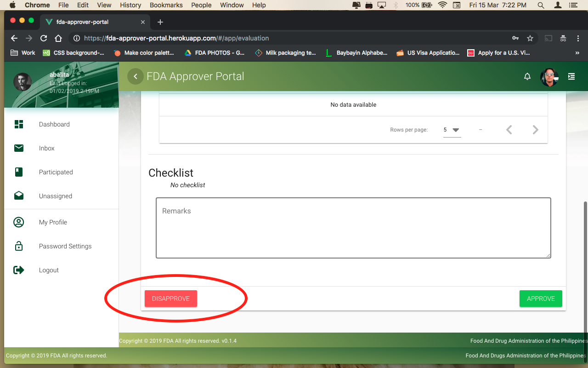Open the Baybayin Alphabet bookmark
The width and height of the screenshot is (588, 368).
356,53
